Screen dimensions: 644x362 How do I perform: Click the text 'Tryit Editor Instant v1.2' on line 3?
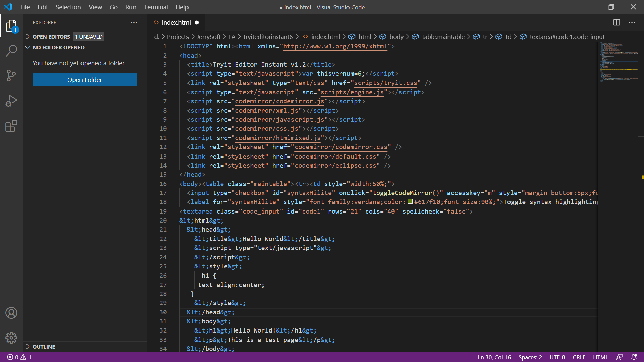point(259,64)
